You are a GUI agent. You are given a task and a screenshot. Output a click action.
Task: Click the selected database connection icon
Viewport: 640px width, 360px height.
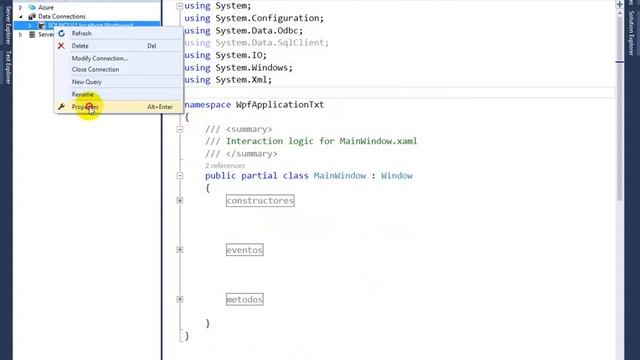(x=42, y=26)
